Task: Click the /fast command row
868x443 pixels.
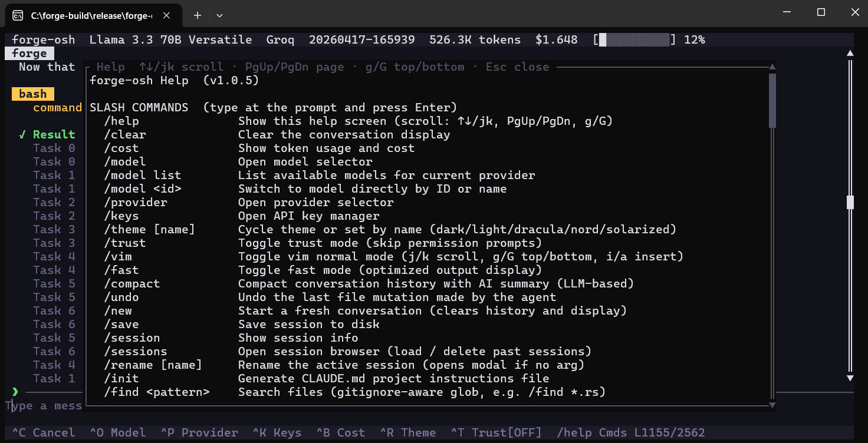Action: tap(323, 270)
